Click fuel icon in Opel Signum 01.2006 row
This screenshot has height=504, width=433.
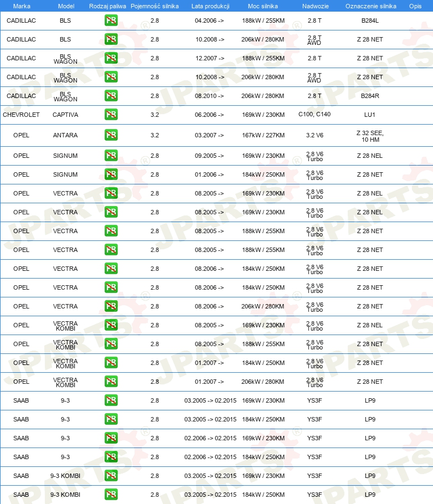(x=111, y=174)
